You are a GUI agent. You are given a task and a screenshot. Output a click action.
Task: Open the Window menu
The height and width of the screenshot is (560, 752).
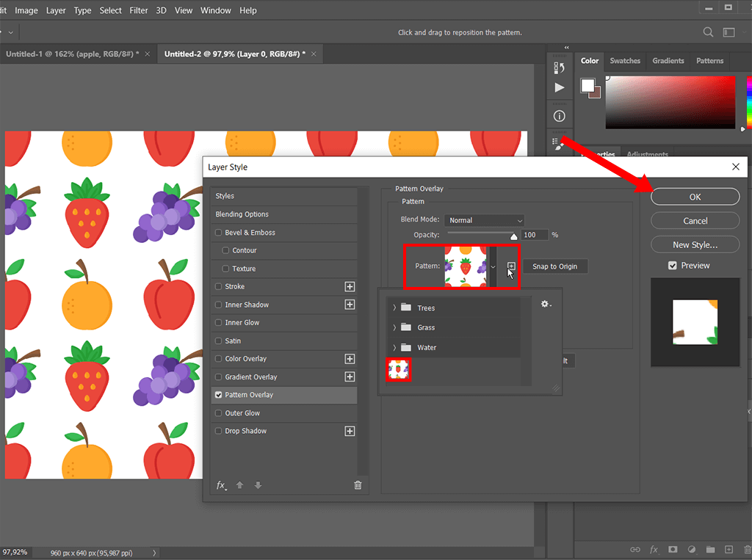[x=215, y=10]
